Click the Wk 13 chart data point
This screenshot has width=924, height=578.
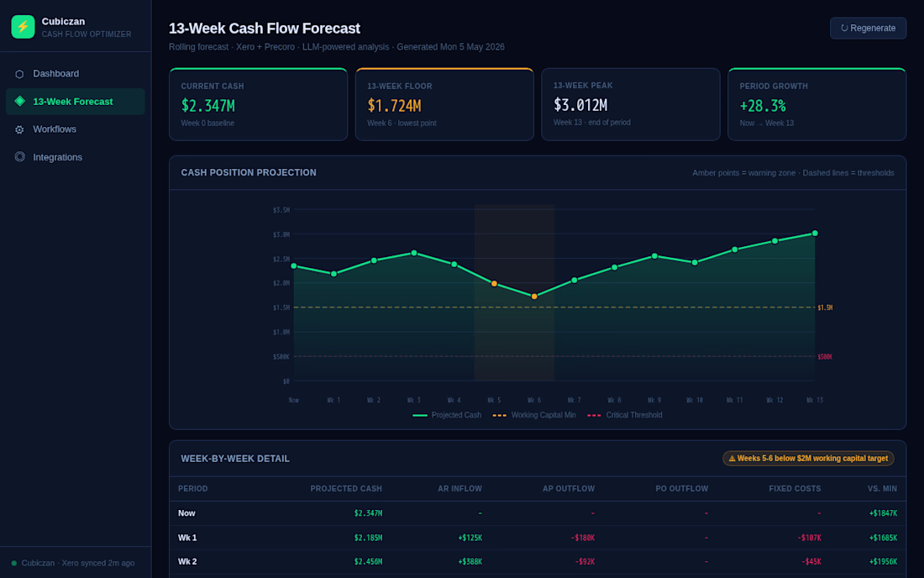click(815, 234)
